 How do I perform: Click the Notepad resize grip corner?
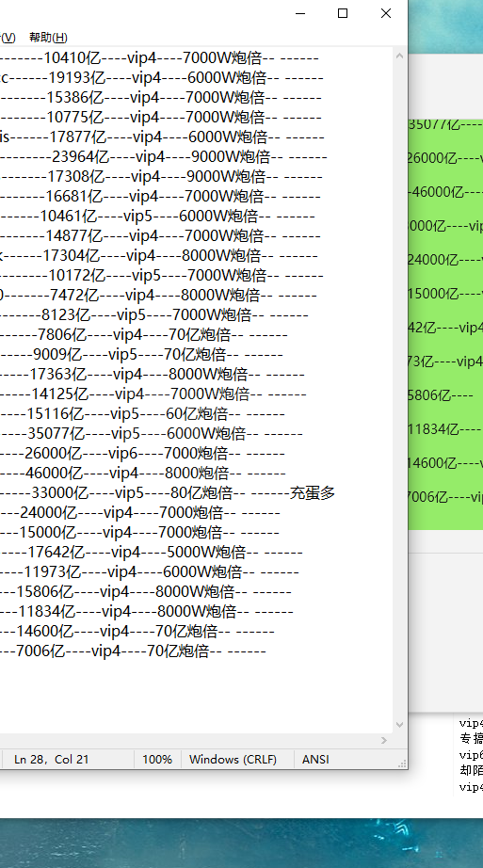click(x=402, y=764)
